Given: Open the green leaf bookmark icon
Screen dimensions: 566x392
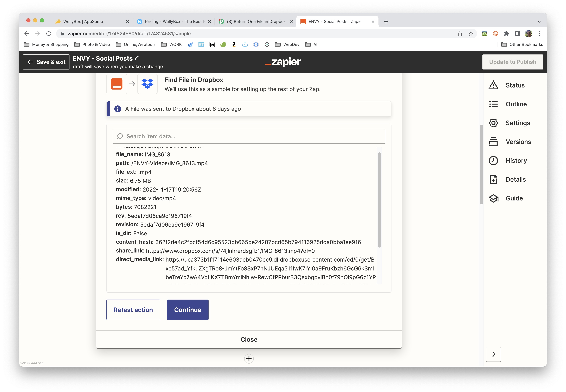Looking at the screenshot, I should point(223,45).
